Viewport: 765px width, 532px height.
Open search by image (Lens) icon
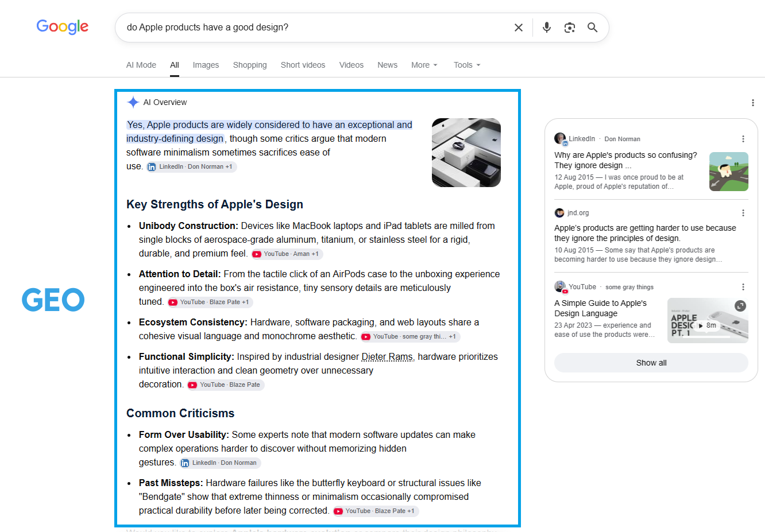pyautogui.click(x=570, y=28)
